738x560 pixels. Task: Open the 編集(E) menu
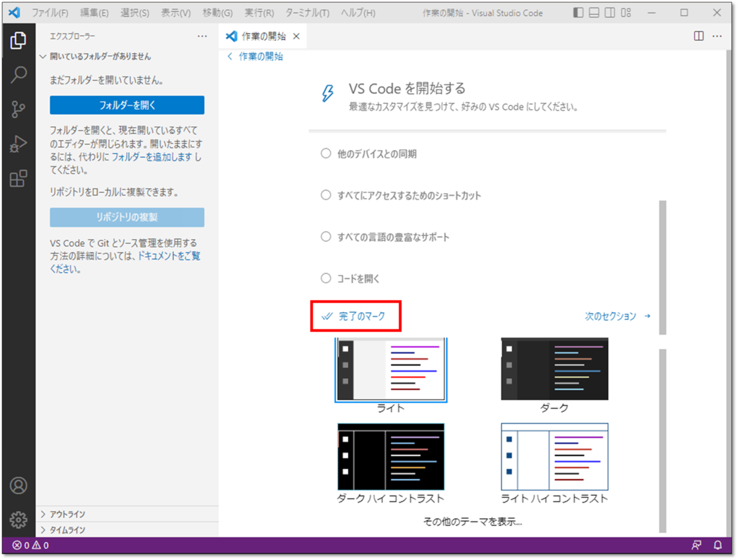point(94,13)
